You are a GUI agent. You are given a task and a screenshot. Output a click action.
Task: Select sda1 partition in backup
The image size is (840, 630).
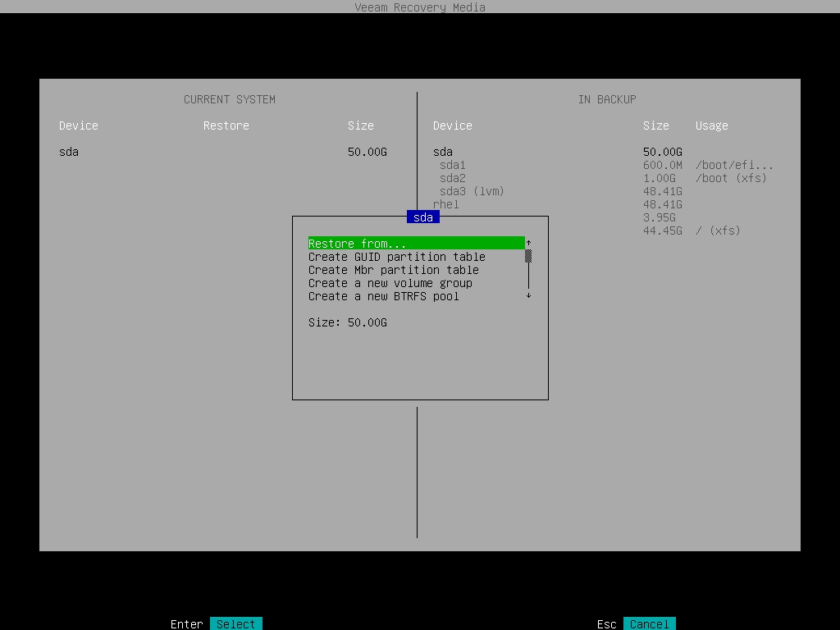coord(452,165)
